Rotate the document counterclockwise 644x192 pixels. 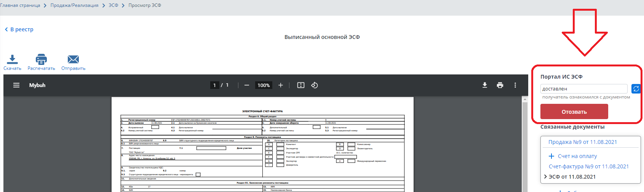[x=315, y=85]
